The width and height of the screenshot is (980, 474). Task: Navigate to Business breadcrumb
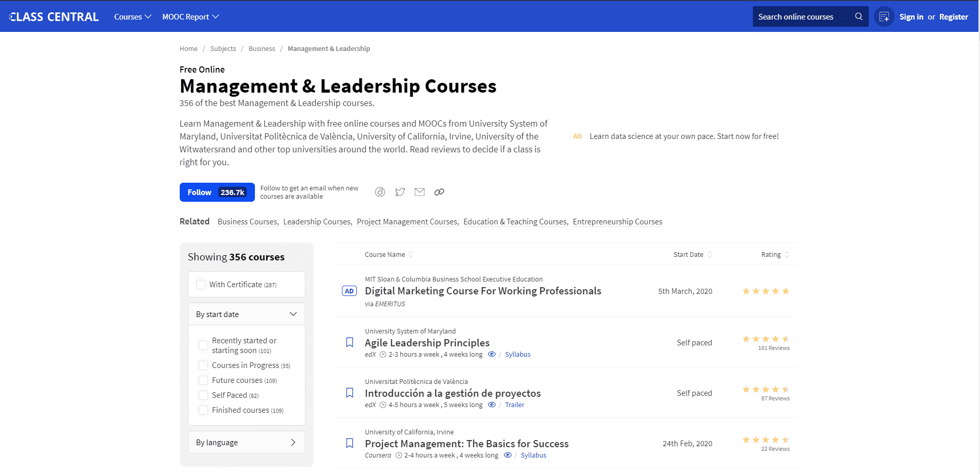[262, 48]
